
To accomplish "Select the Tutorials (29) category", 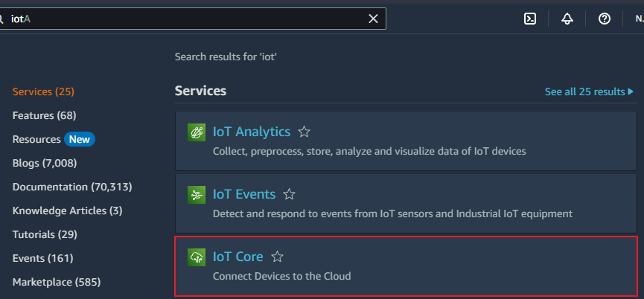I will 45,234.
